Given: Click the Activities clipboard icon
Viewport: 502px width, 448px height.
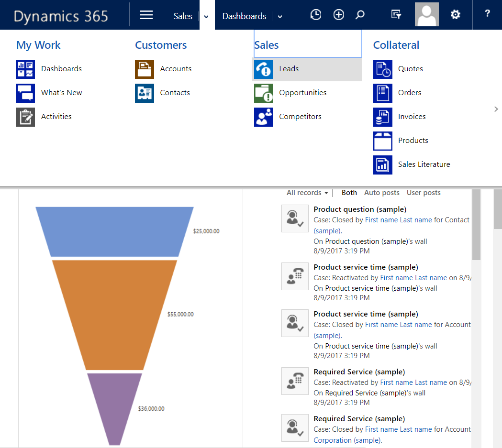Looking at the screenshot, I should [25, 117].
